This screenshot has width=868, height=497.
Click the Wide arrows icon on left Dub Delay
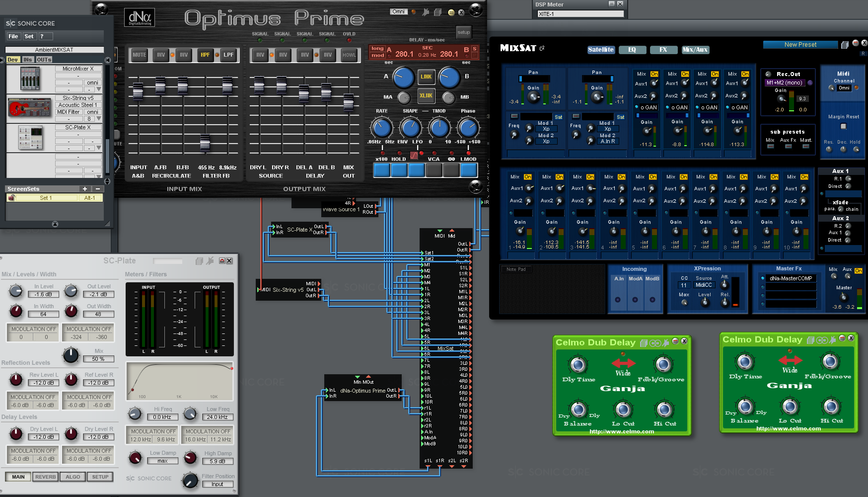click(x=623, y=363)
